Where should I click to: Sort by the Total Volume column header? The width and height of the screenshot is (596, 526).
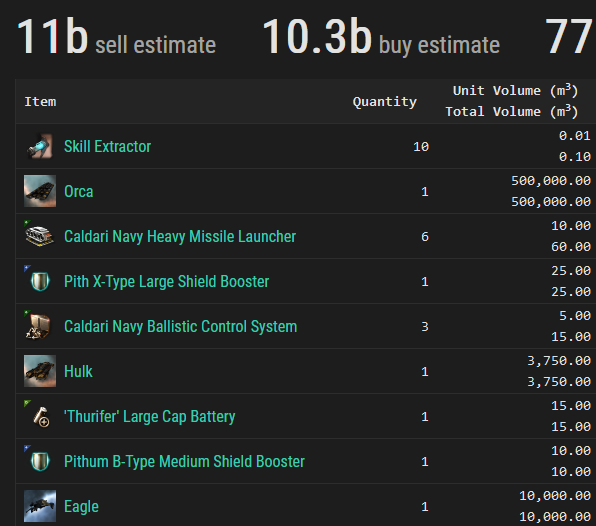[x=512, y=111]
